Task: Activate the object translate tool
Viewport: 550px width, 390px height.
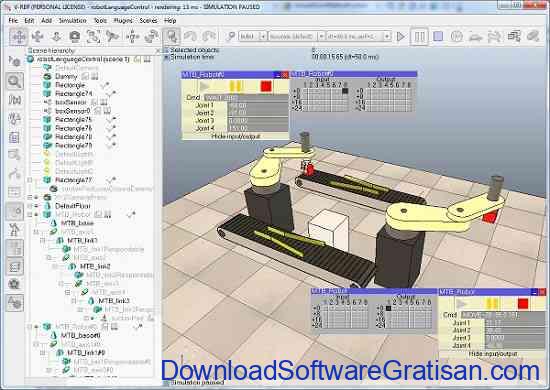Action: (x=132, y=36)
